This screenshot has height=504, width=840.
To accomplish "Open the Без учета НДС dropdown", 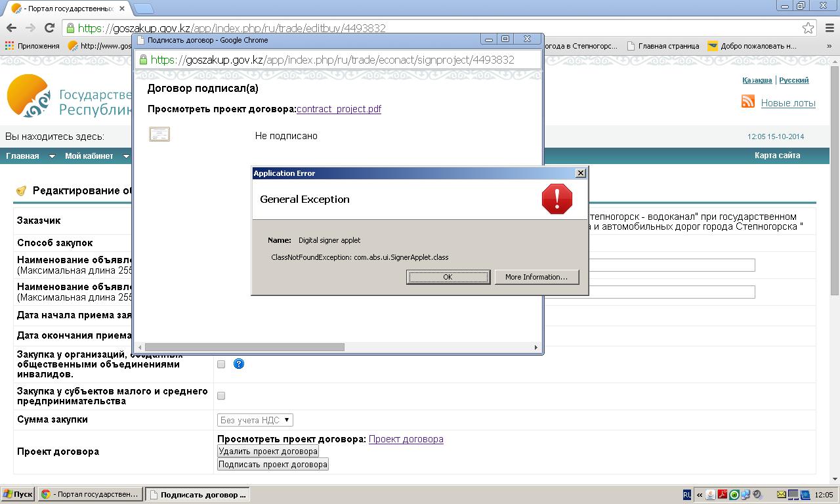I will coord(255,420).
